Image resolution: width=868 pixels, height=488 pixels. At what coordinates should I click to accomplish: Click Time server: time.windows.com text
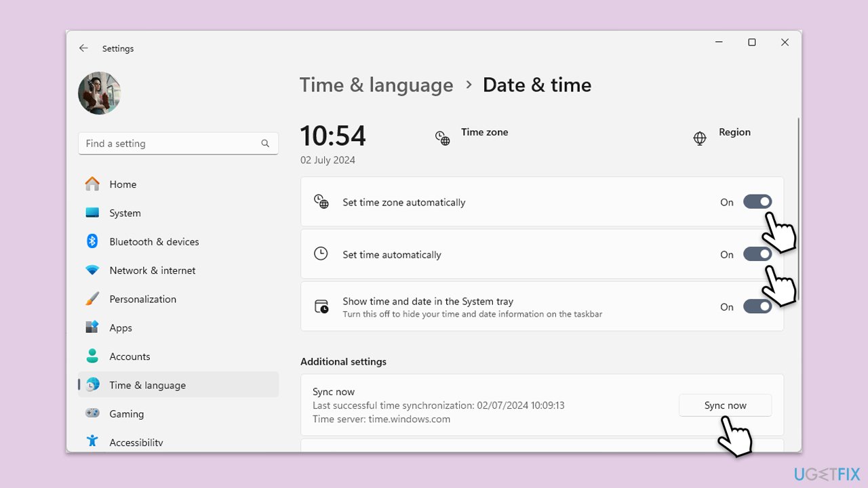(x=381, y=419)
